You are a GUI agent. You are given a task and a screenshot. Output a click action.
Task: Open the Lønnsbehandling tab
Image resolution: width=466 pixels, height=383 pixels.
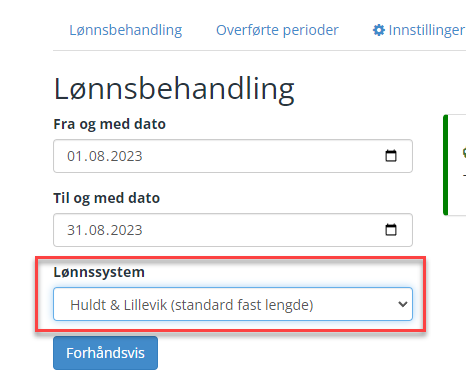point(125,30)
